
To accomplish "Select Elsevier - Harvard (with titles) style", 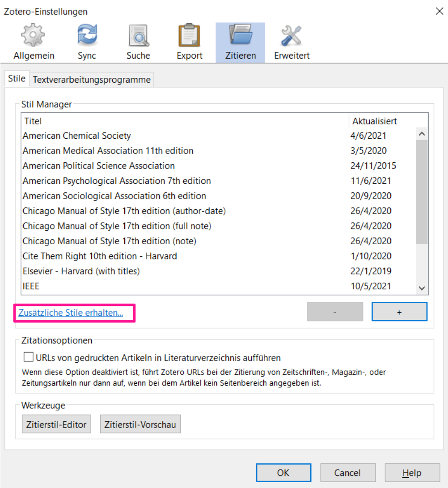I will 219,271.
